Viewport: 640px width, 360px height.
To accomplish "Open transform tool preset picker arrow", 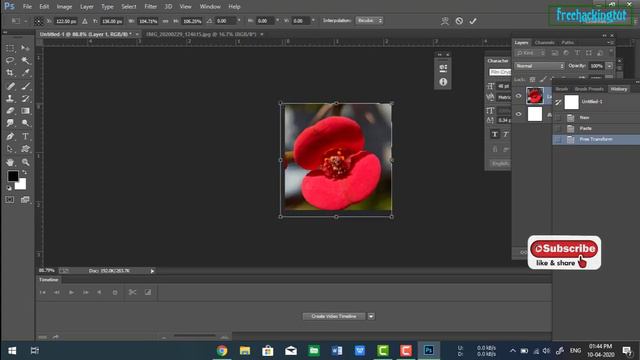I will (26, 21).
